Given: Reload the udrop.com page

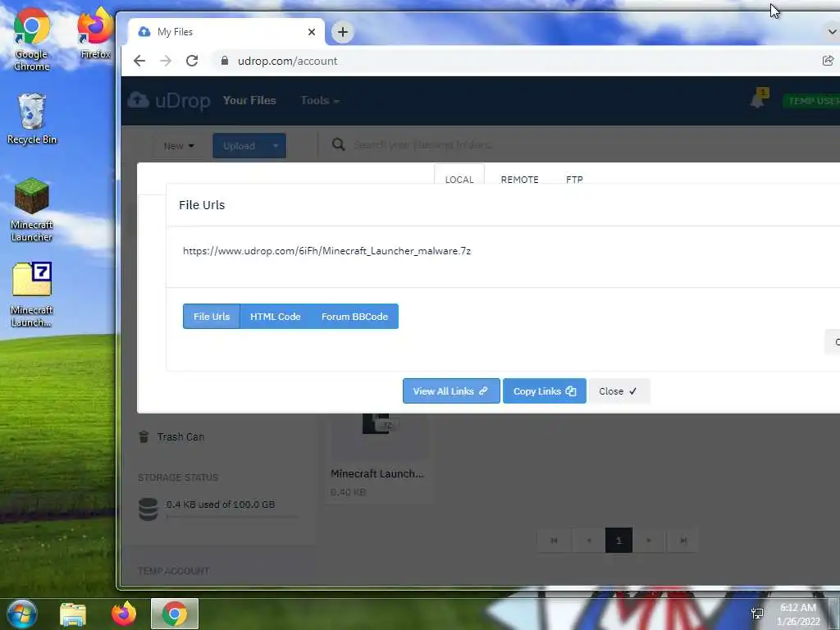Looking at the screenshot, I should (192, 61).
